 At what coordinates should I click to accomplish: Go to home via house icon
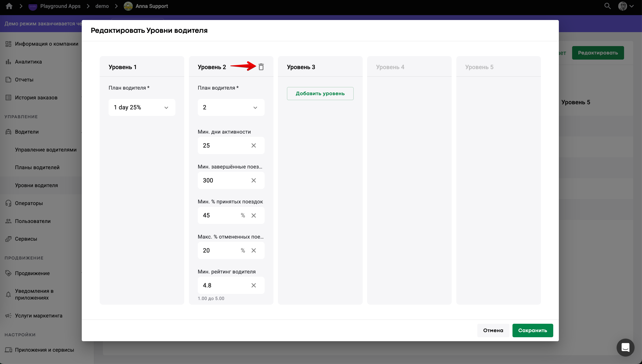pos(9,6)
